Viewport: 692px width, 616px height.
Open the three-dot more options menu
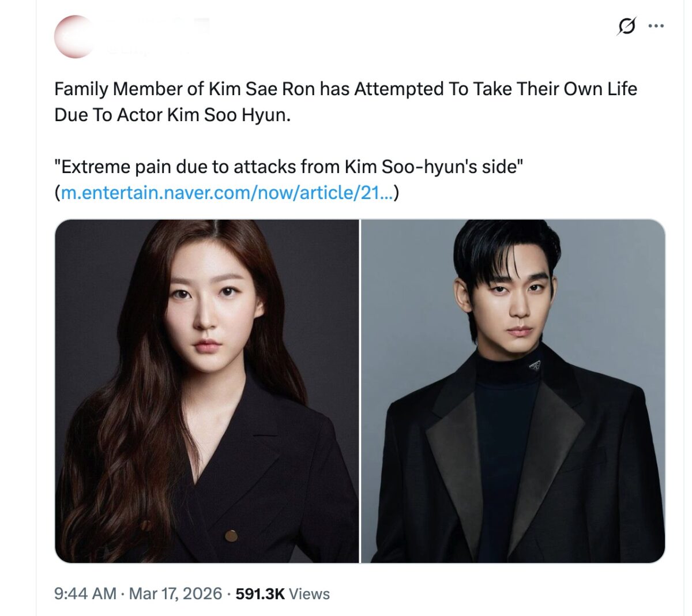[x=656, y=26]
